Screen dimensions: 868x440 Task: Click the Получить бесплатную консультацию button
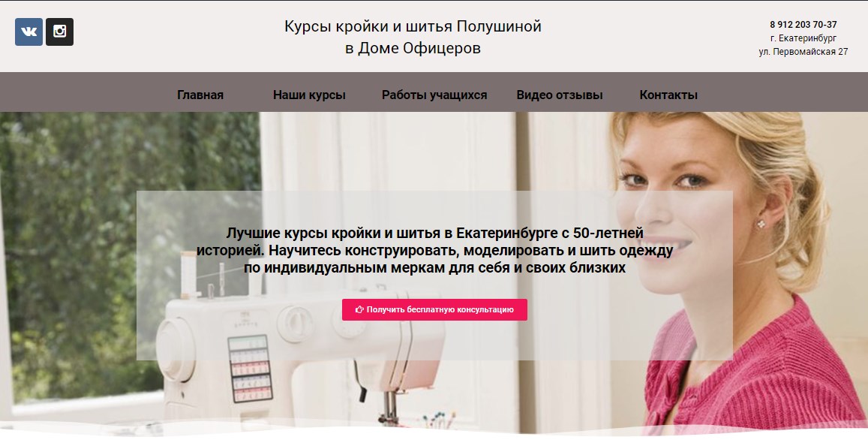tap(434, 310)
